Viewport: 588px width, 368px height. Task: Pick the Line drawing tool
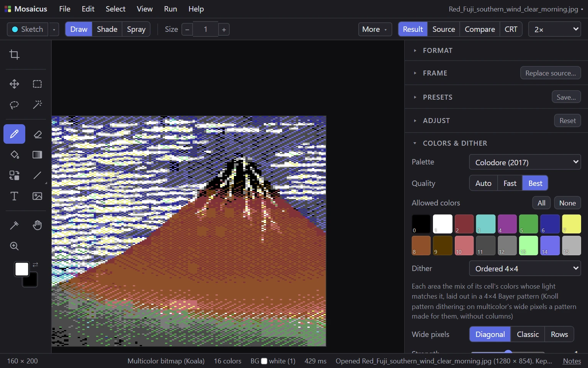37,176
